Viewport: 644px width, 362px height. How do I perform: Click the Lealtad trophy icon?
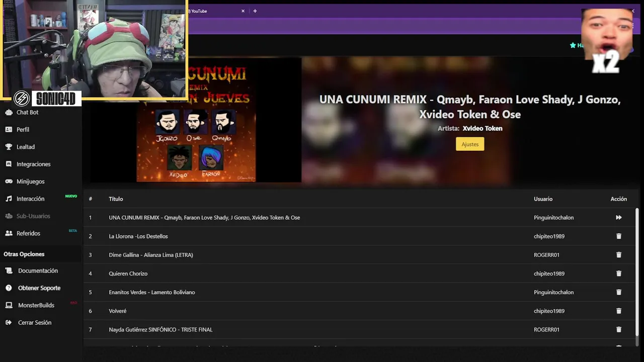(9, 147)
